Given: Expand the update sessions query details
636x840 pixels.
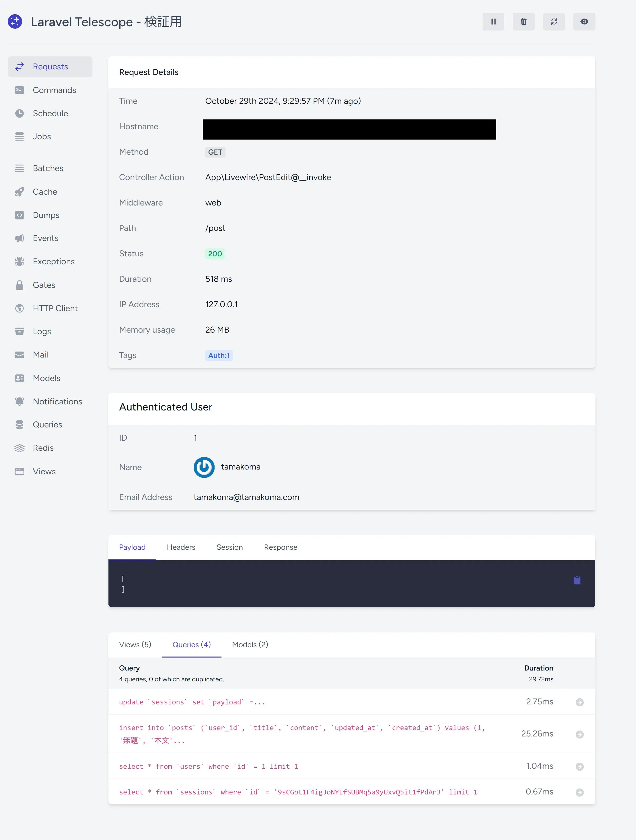Looking at the screenshot, I should click(579, 702).
